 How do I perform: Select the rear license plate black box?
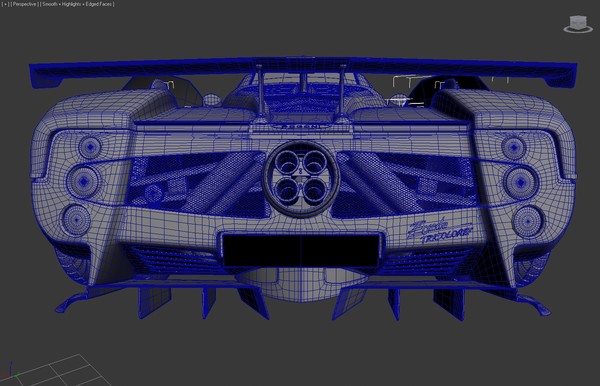pyautogui.click(x=301, y=250)
